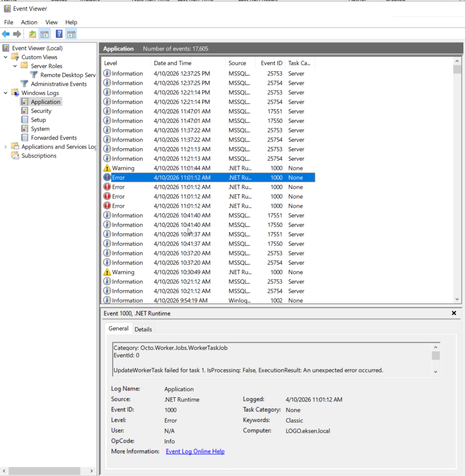Open the Help menu
The image size is (465, 476).
[x=71, y=22]
